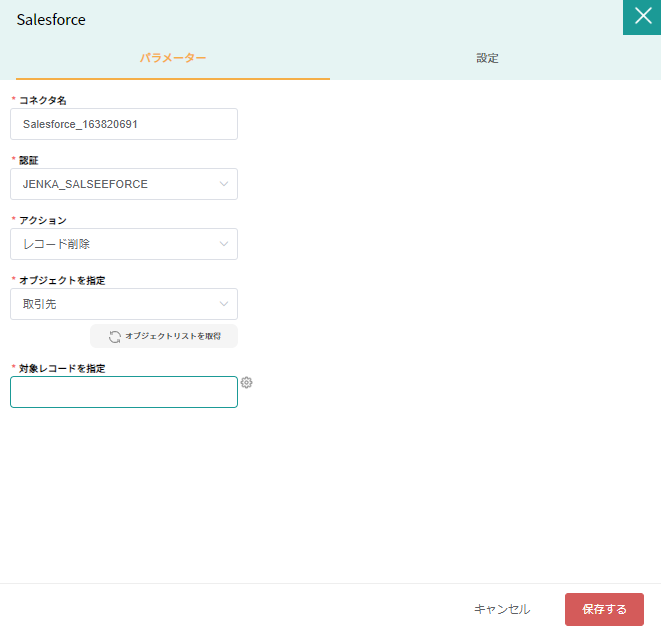Screen dimensions: 661x631
Task: Click the オブジェクトを指定 label
Action: (62, 280)
